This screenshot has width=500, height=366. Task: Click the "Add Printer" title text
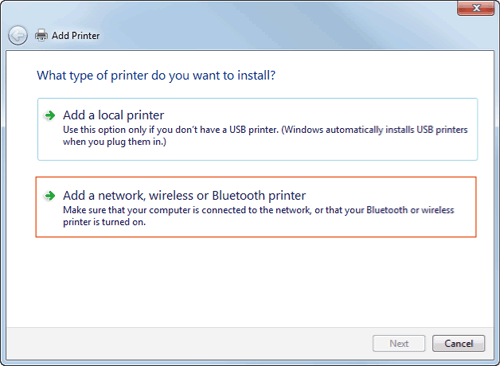[x=76, y=36]
